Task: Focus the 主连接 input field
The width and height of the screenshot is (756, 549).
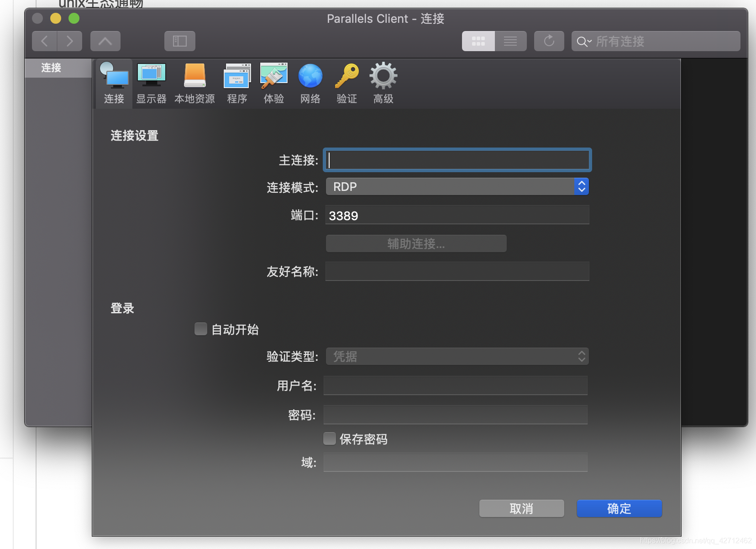Action: (457, 160)
